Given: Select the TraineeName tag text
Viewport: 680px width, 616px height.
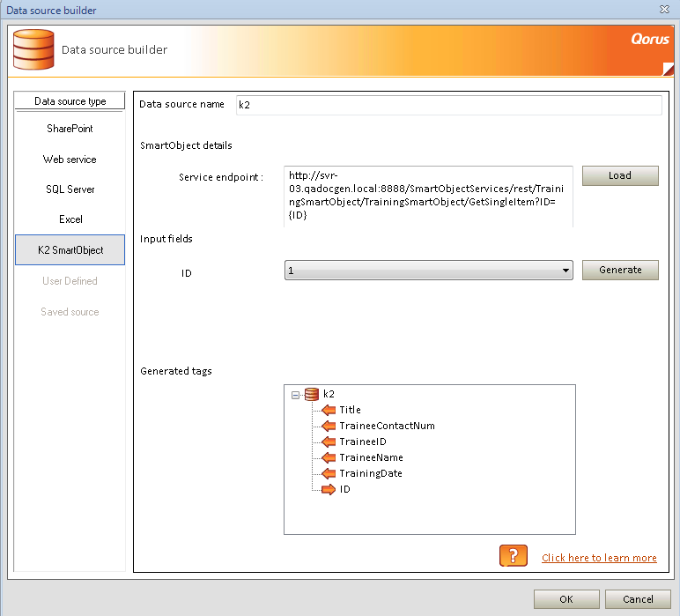Looking at the screenshot, I should 371,457.
